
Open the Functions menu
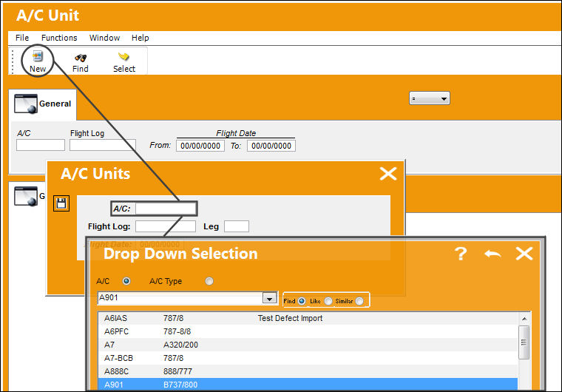59,38
